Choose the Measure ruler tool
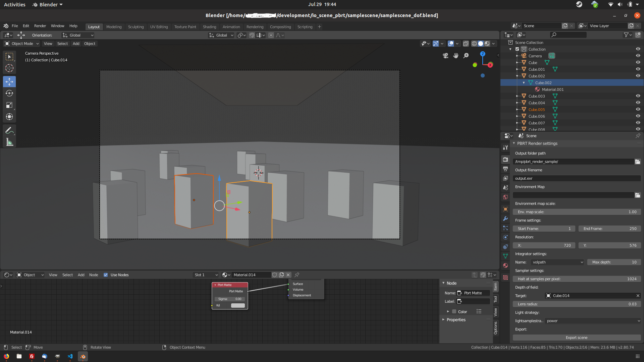Image resolution: width=644 pixels, height=362 pixels. tap(9, 142)
